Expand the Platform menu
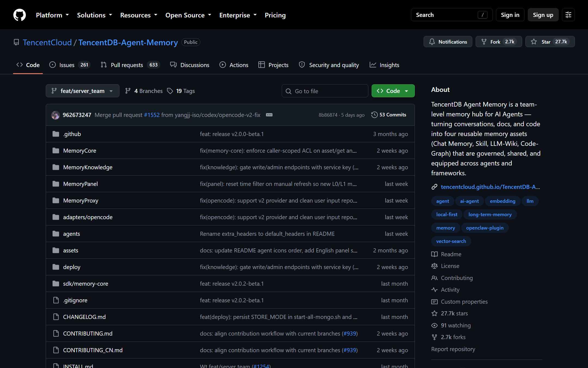 click(52, 15)
